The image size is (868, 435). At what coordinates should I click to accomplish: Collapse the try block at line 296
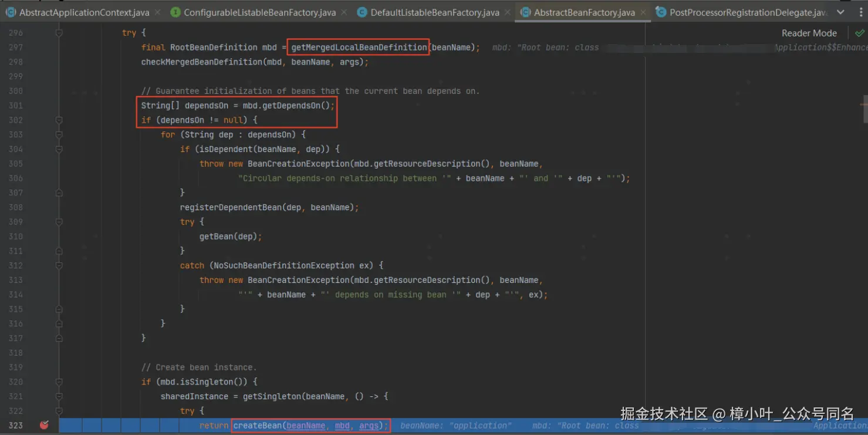pyautogui.click(x=59, y=33)
